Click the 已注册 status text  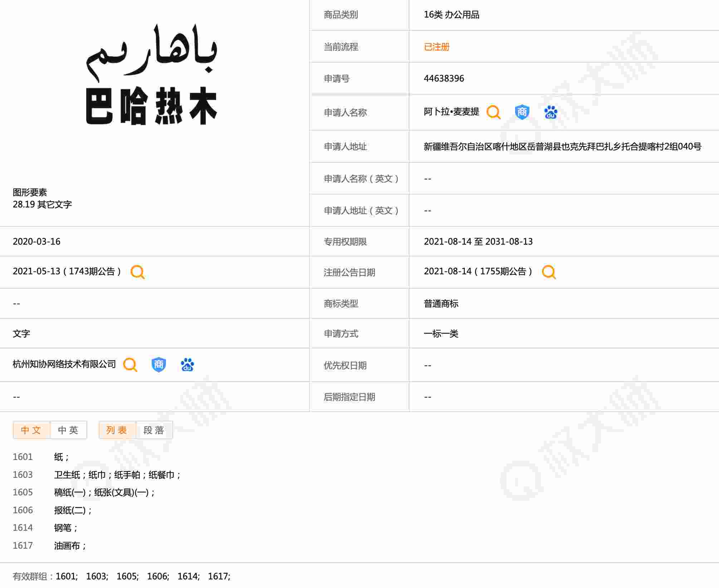436,47
